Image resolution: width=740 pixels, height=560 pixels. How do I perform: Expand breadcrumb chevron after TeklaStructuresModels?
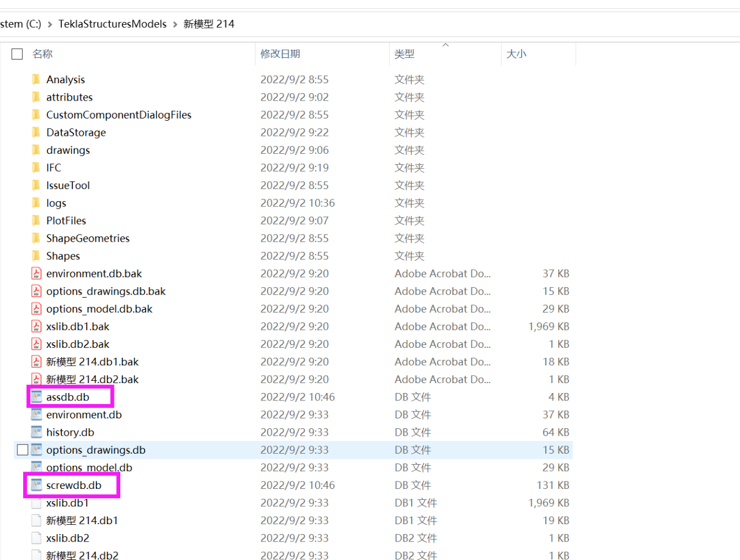[x=175, y=24]
